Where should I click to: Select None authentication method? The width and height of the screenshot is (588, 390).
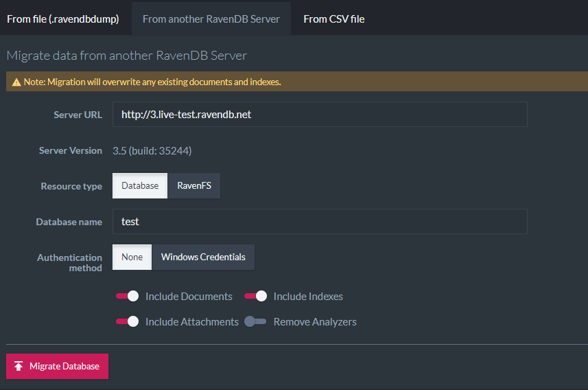coord(132,257)
